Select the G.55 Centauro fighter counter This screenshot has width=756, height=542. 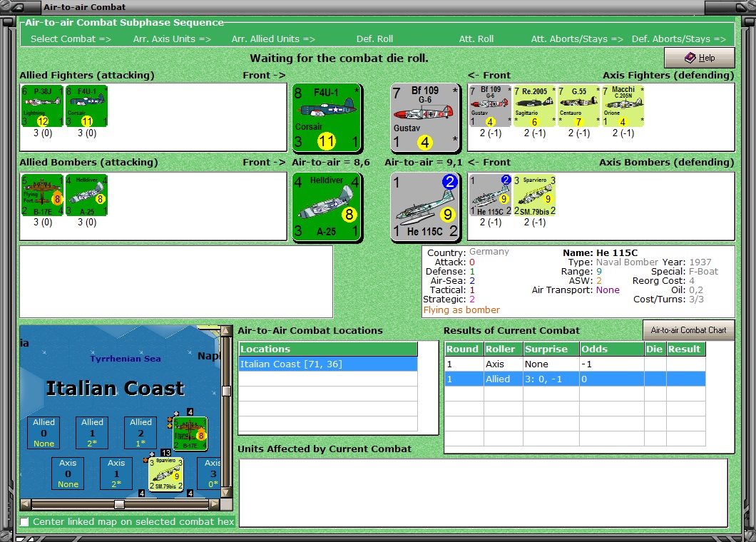(579, 106)
